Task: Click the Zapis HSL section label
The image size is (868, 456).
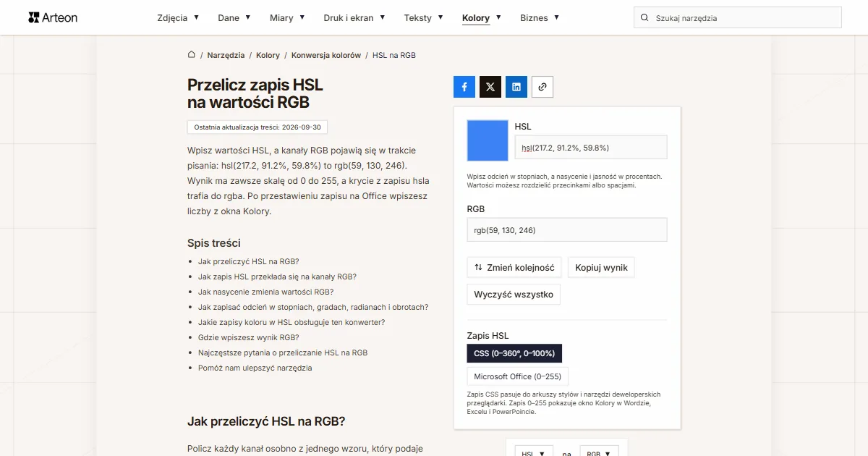Action: (488, 336)
